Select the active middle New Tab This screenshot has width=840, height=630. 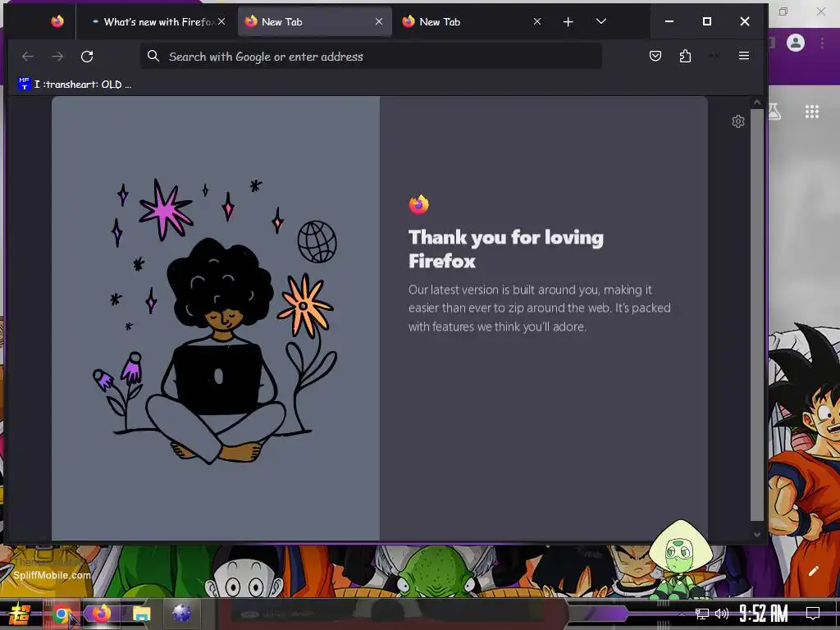point(314,21)
